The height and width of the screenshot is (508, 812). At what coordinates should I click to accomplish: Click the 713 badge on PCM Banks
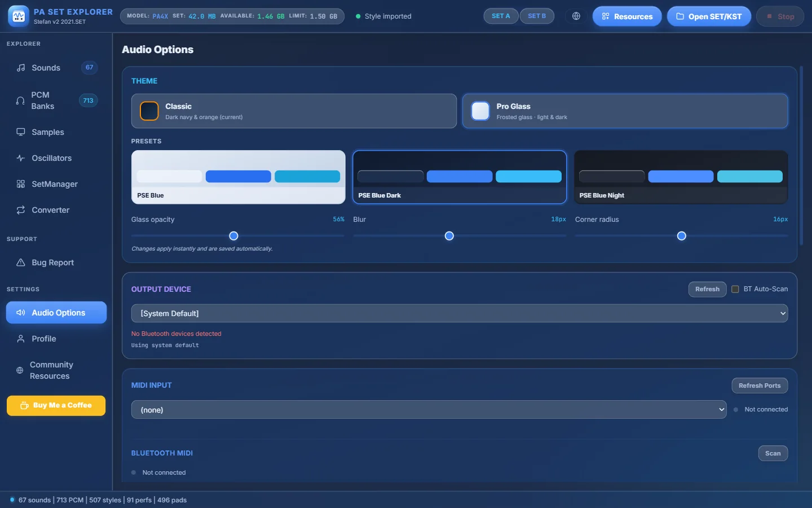click(88, 100)
